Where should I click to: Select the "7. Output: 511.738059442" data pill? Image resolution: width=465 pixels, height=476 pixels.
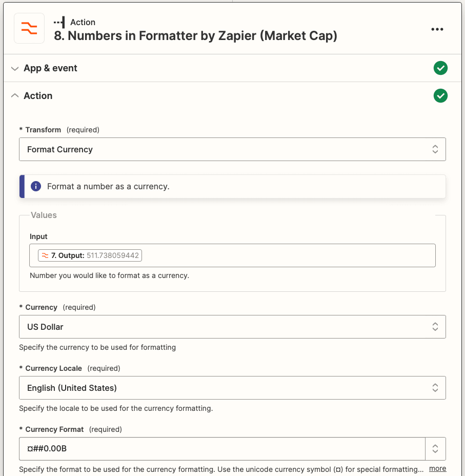click(90, 255)
